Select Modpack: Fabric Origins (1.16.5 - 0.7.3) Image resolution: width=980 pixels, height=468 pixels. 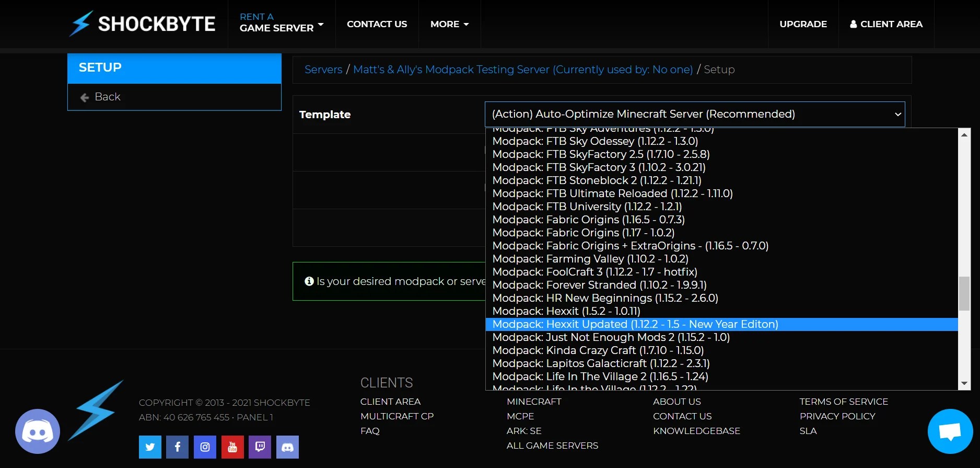click(x=722, y=220)
